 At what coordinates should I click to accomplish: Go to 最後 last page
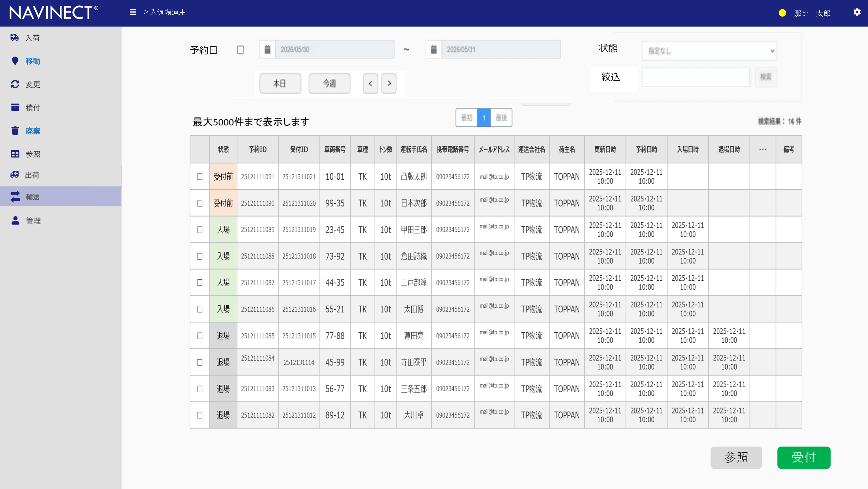click(x=501, y=118)
